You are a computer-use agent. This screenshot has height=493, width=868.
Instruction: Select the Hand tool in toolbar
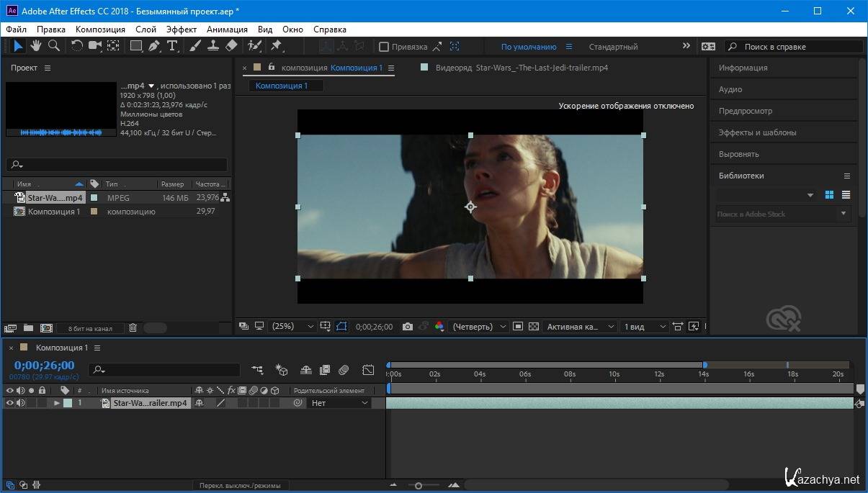[x=35, y=46]
